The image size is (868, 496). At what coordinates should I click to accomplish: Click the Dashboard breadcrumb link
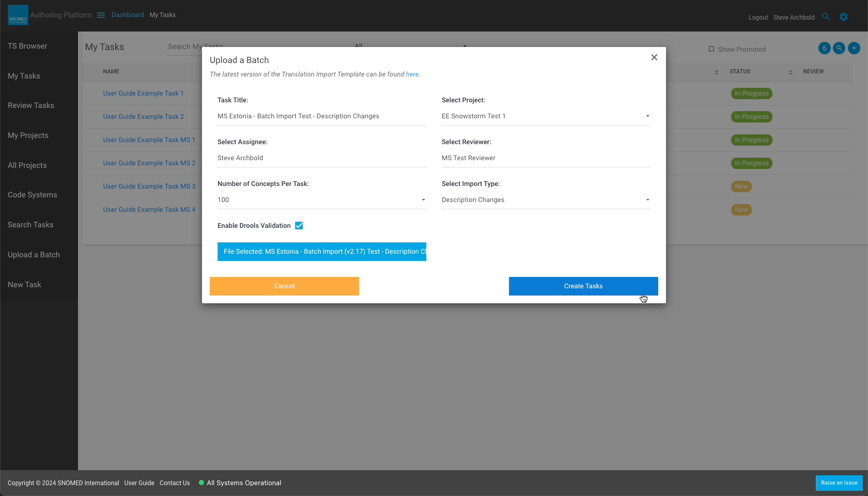(x=128, y=15)
